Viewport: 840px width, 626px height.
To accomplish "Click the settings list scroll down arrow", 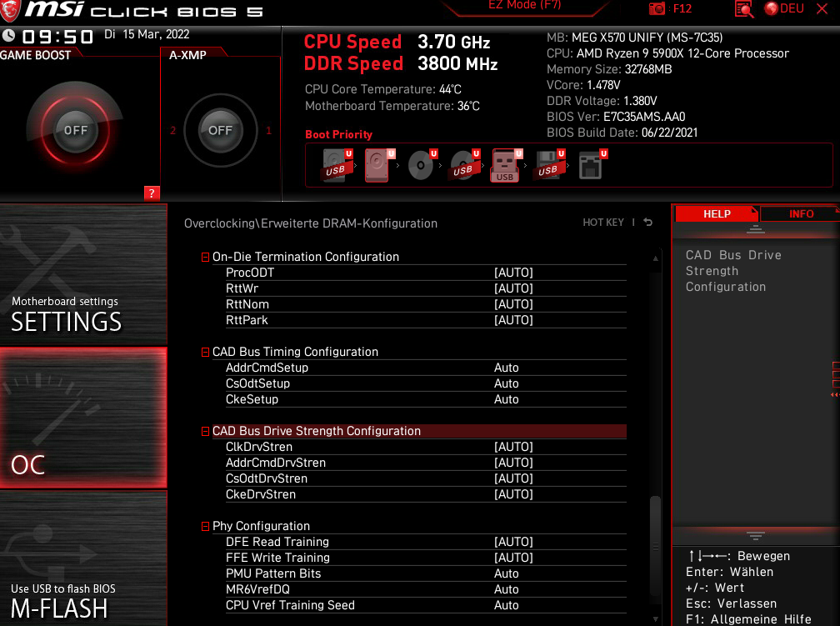I will [x=655, y=619].
